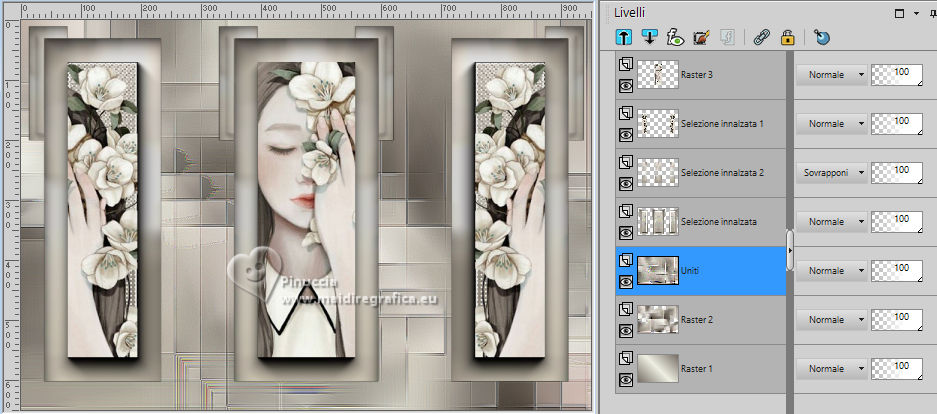Open blend mode dropdown for Raster 1

(x=831, y=369)
